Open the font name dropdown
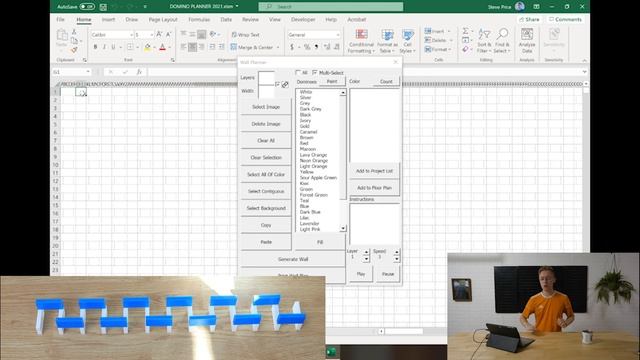 tap(131, 35)
